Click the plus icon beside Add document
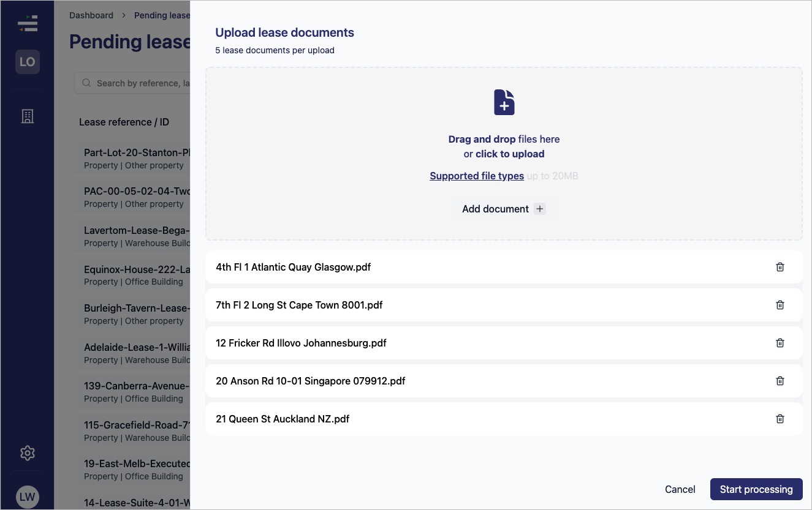Viewport: 812px width, 510px height. [x=539, y=209]
